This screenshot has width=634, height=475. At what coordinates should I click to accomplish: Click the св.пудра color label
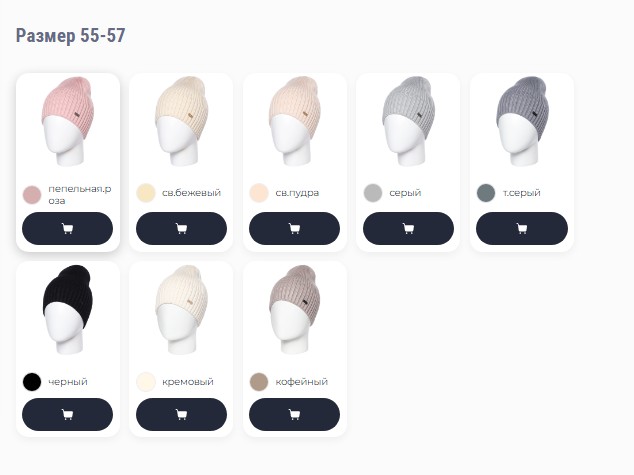297,193
